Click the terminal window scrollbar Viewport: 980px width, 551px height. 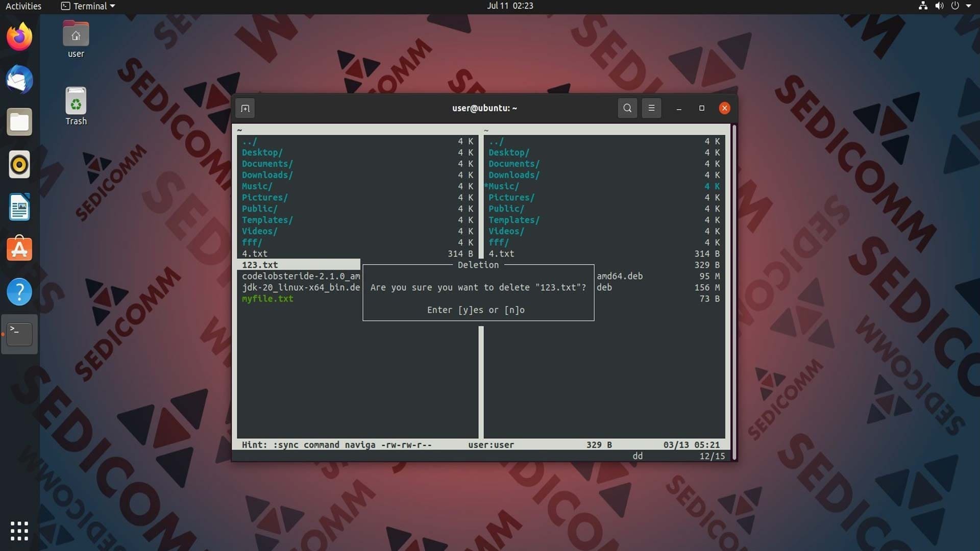(734, 292)
